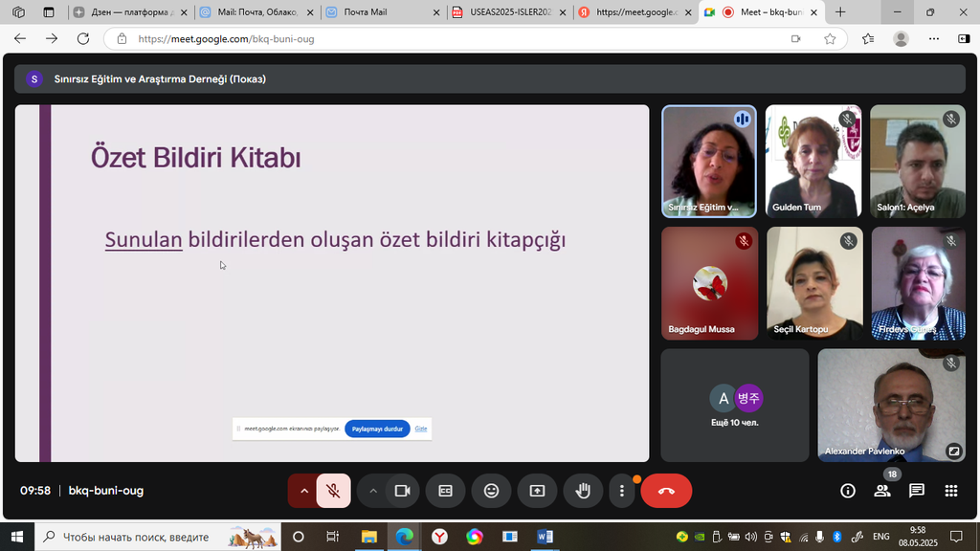Open the chat with everyone panel
This screenshot has width=980, height=551.
916,491
